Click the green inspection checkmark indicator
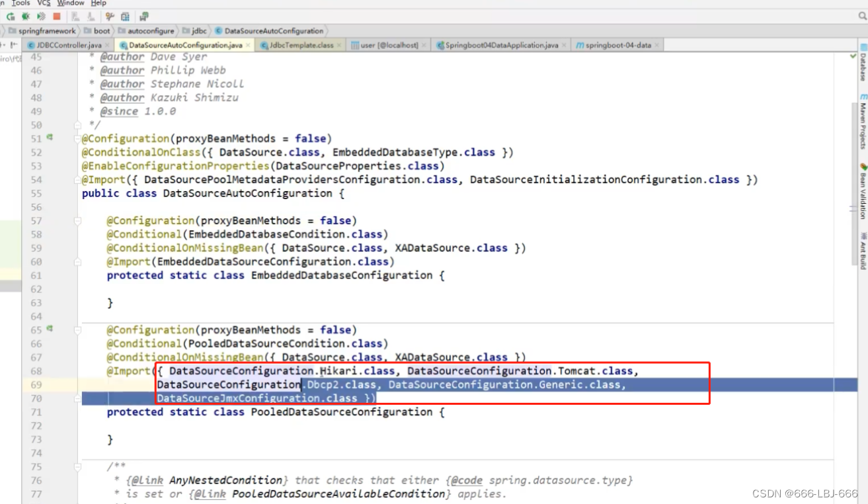Viewport: 868px width, 504px height. 853,58
